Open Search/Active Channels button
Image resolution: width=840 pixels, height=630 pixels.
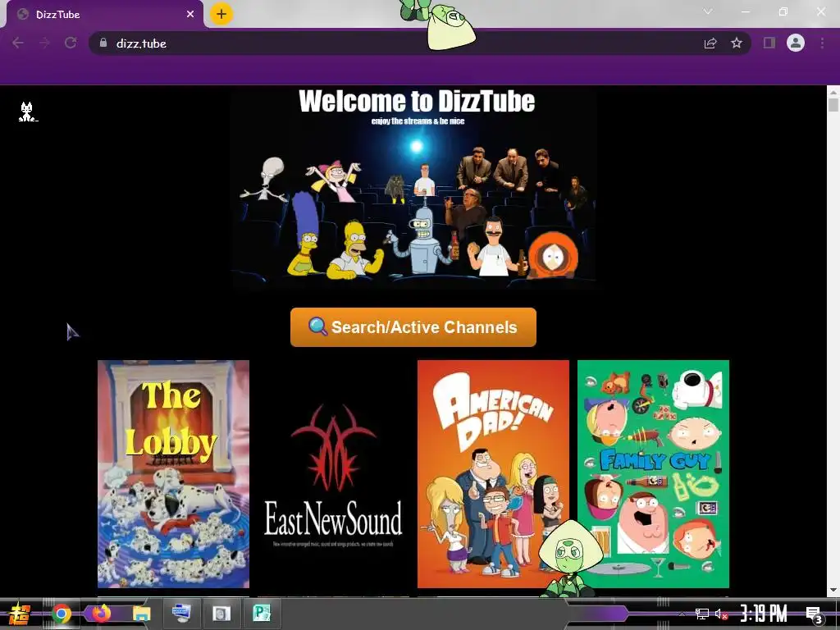[413, 327]
